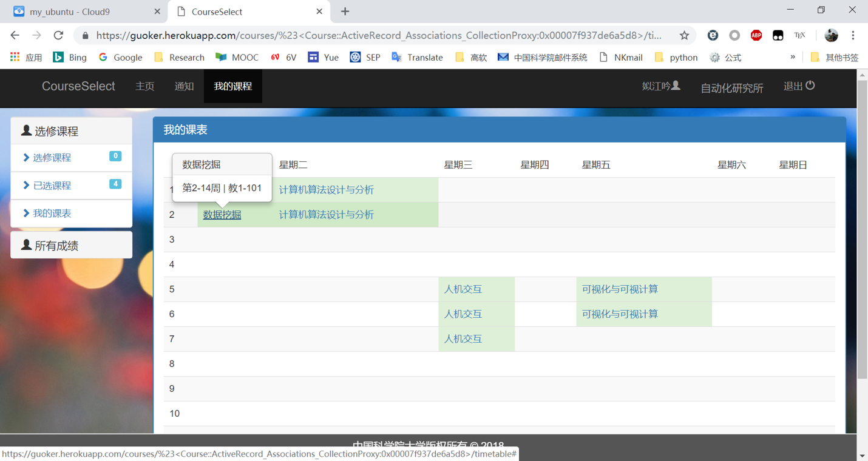Reload the CourseSelect page
Image resolution: width=868 pixels, height=461 pixels.
[58, 35]
